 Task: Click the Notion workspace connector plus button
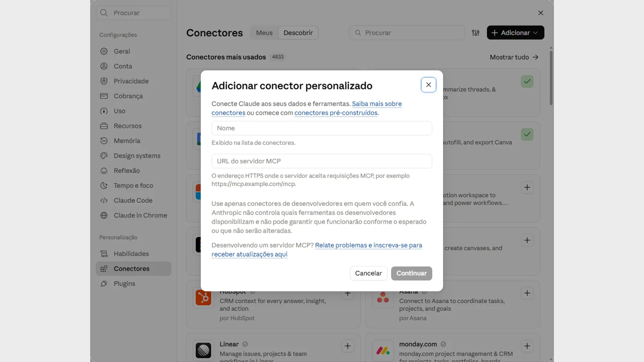[x=527, y=187]
